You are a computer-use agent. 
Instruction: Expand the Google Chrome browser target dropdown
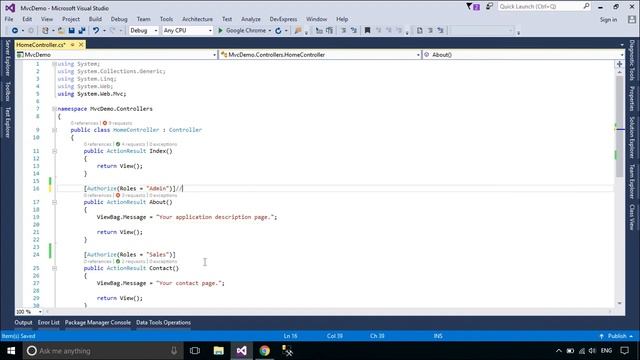click(x=270, y=31)
